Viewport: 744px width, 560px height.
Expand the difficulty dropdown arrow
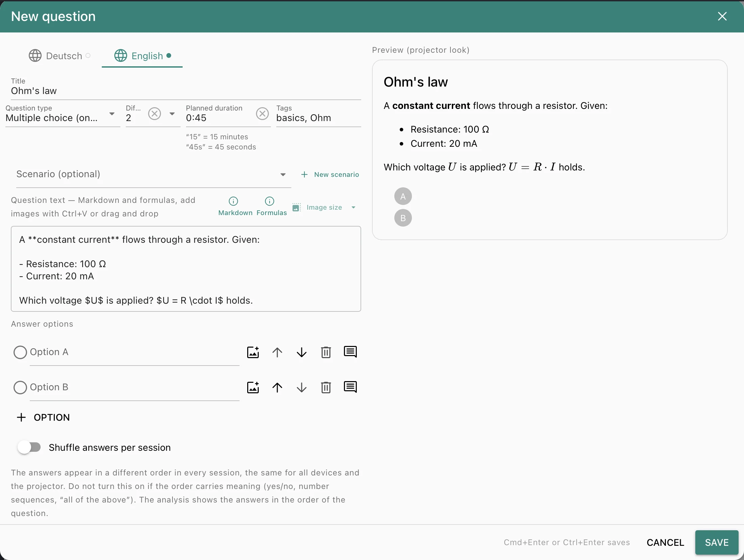coord(172,114)
